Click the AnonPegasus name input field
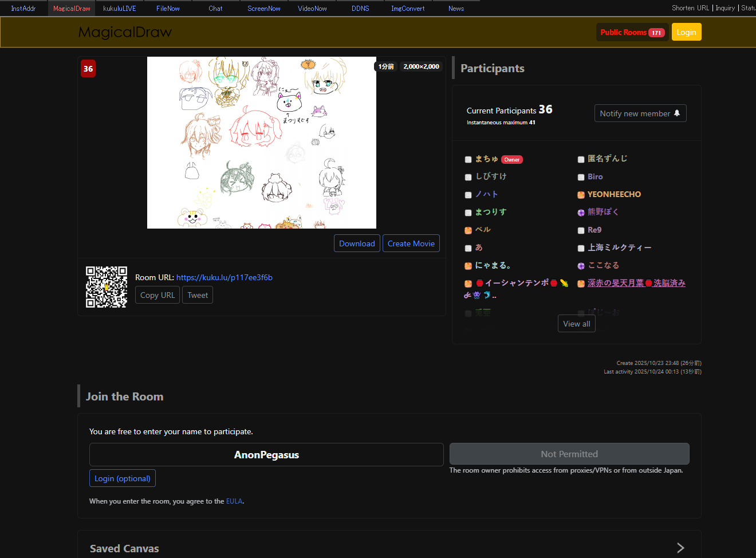 [266, 454]
